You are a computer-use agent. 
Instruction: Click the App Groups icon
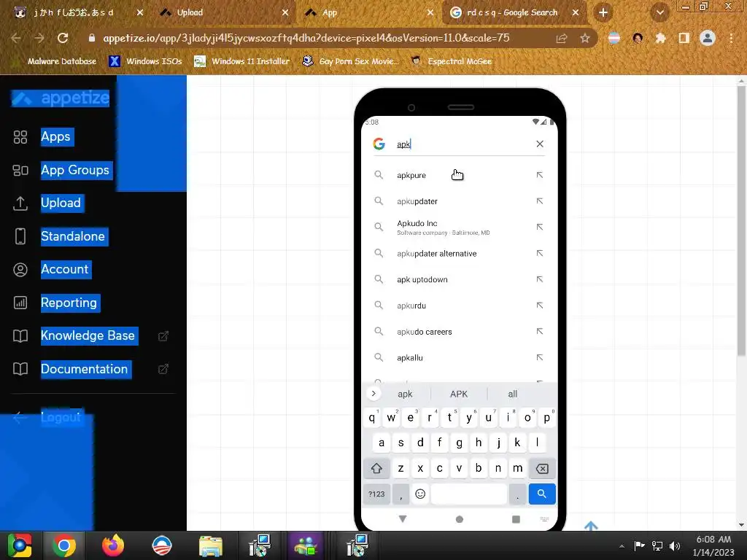tap(20, 170)
